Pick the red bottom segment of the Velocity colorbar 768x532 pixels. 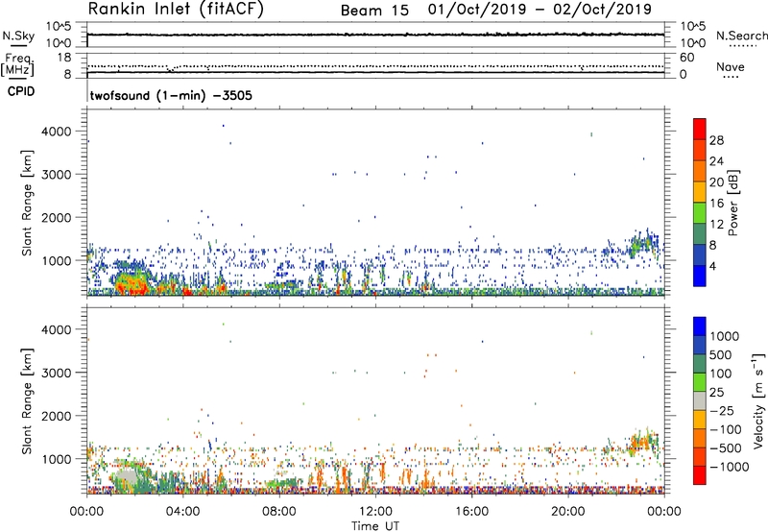point(700,475)
